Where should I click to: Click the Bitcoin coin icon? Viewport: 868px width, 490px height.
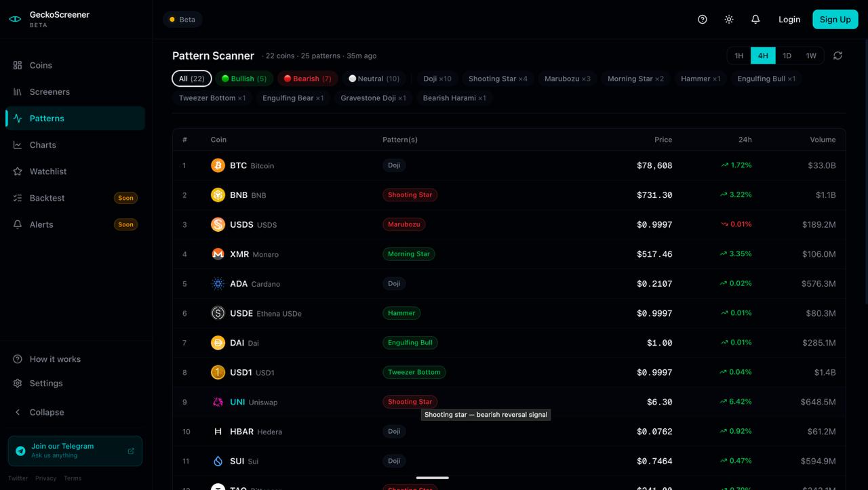click(218, 165)
